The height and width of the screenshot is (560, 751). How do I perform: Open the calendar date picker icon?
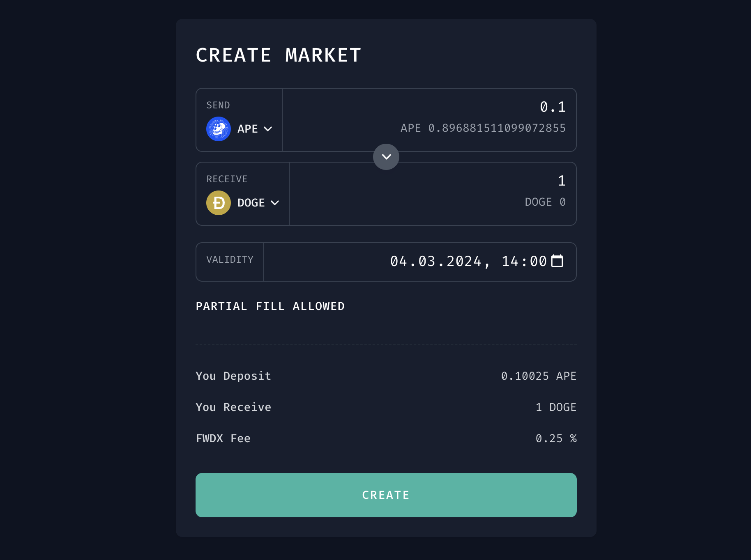point(557,261)
